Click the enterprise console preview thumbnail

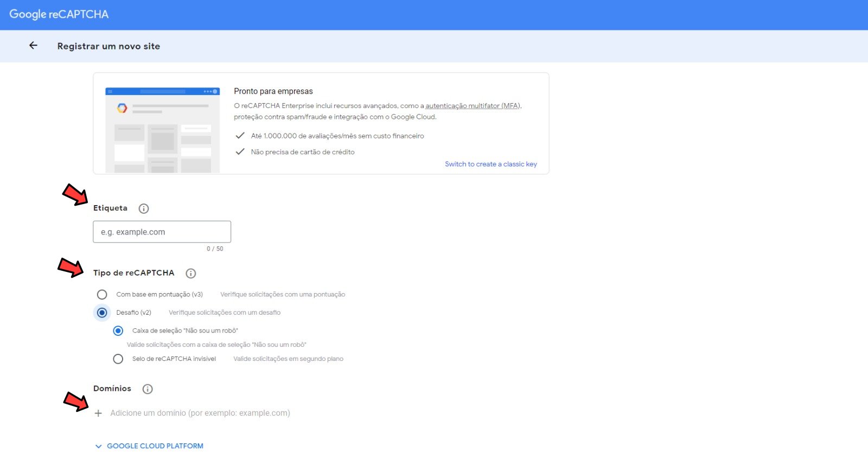(163, 130)
